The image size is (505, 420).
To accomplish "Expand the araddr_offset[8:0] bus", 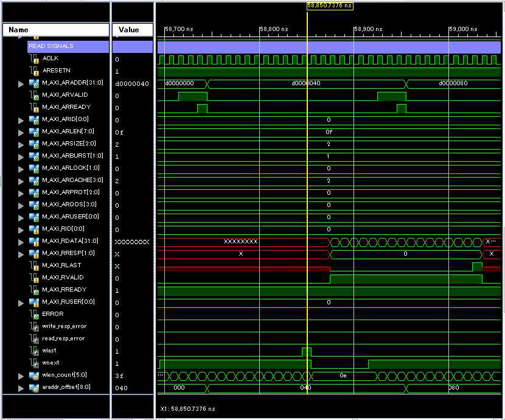I will 21,388.
